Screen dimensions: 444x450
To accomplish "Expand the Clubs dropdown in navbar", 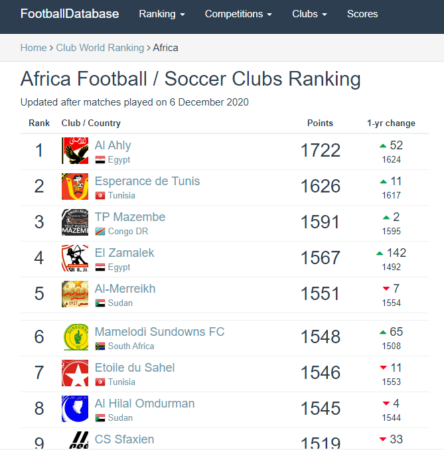I will [x=309, y=14].
